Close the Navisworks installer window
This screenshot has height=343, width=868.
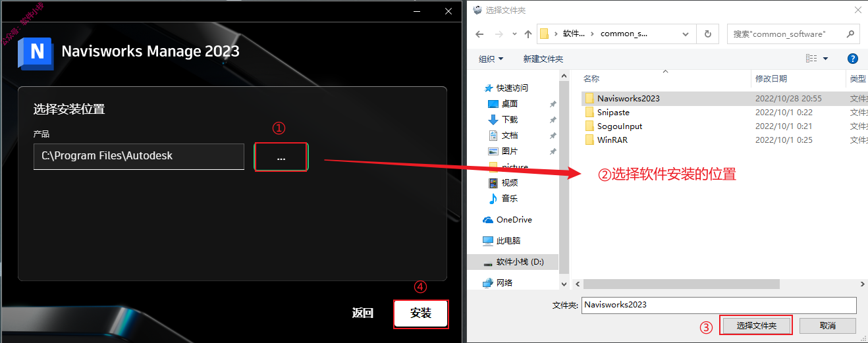pyautogui.click(x=448, y=11)
